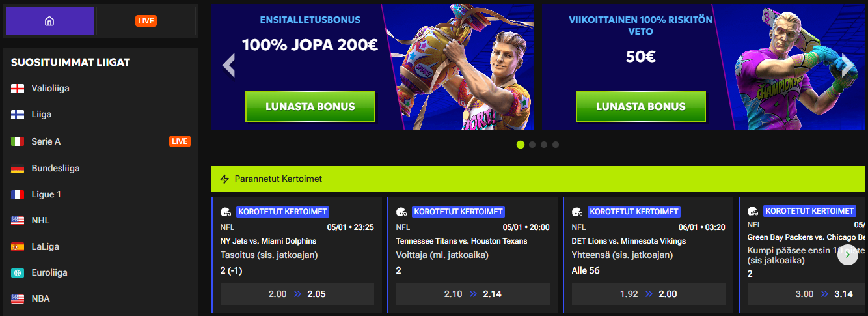
Task: Click the Italy flag beside Serie A
Action: tap(18, 141)
